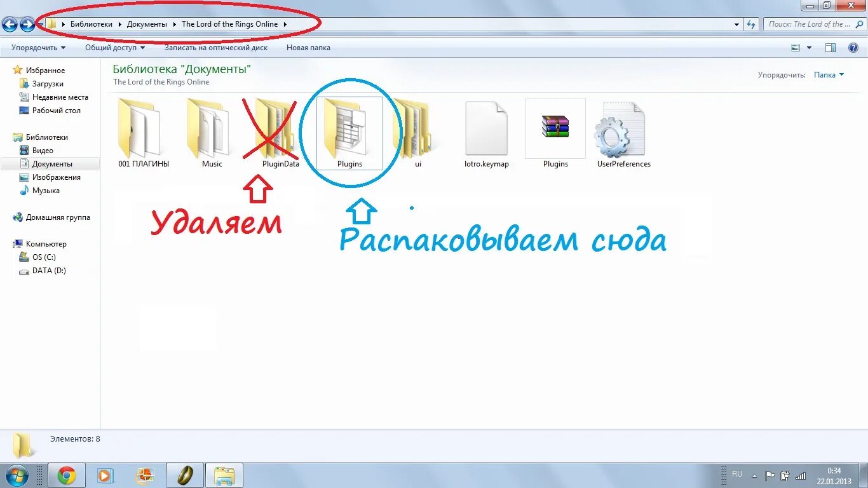868x488 pixels.
Task: Click Библиотеки in the address bar
Action: (91, 24)
